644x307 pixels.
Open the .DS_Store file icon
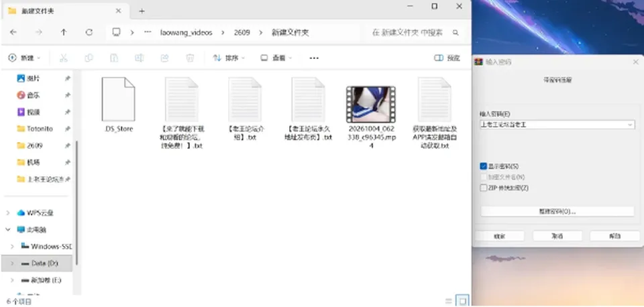coord(118,99)
